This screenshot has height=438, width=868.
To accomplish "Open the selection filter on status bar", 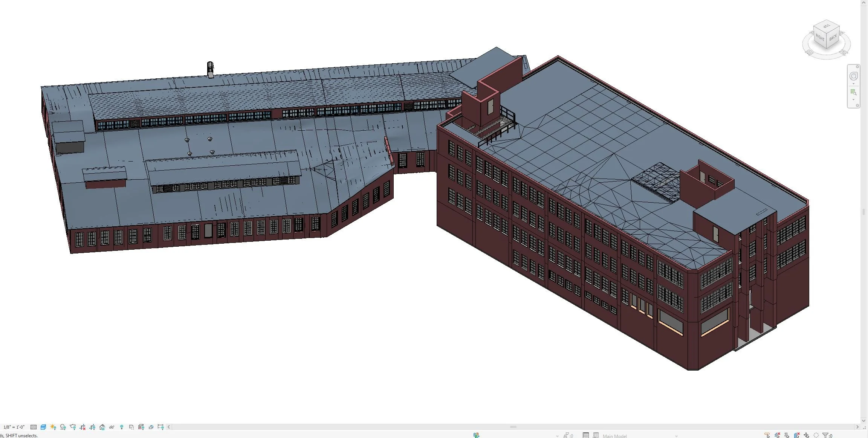I will 825,435.
